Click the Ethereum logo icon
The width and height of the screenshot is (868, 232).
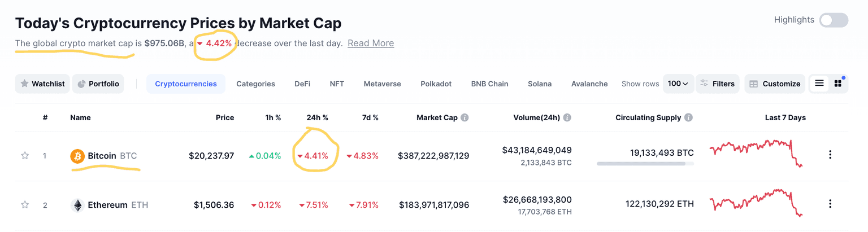(77, 205)
